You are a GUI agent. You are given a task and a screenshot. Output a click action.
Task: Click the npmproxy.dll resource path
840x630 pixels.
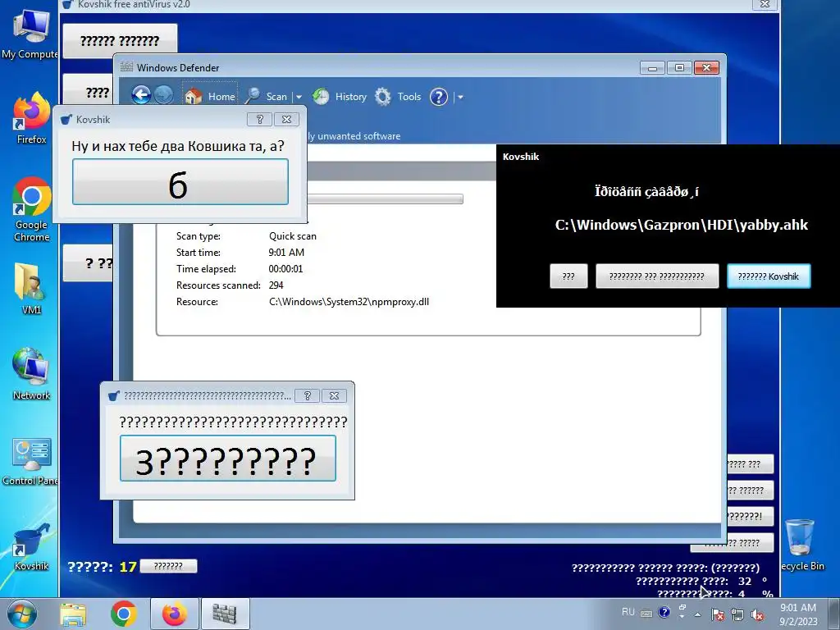click(349, 302)
